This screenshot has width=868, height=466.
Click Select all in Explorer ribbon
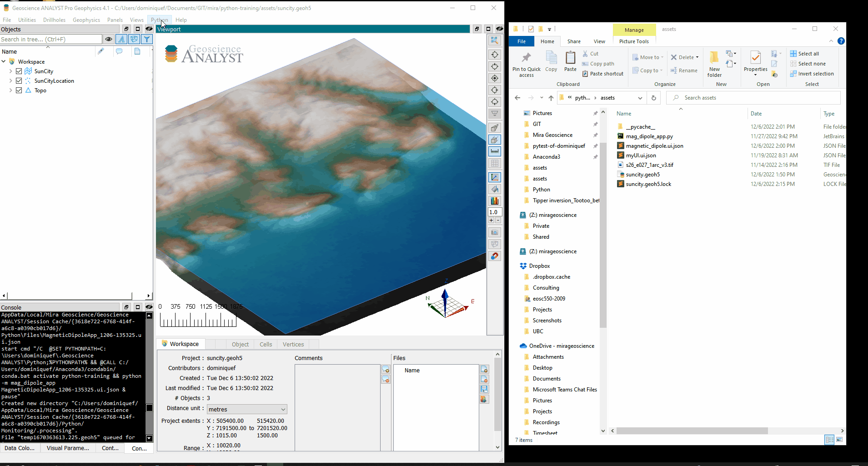(x=804, y=54)
